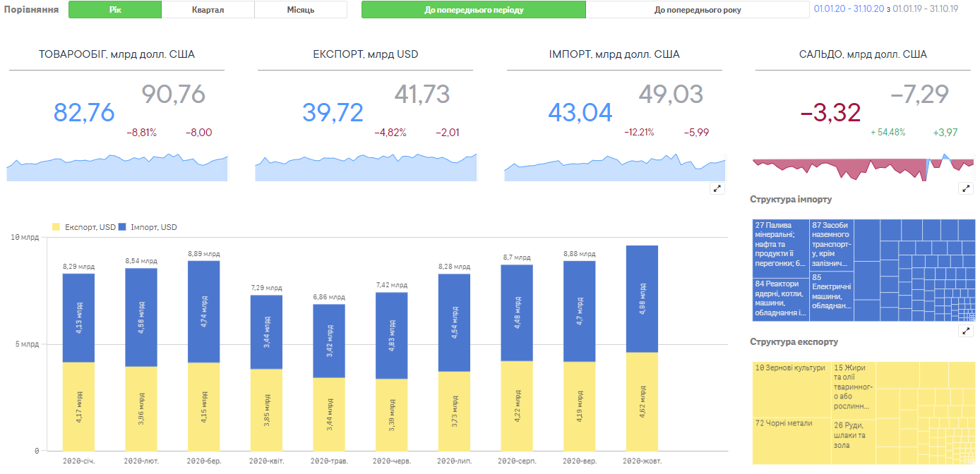The width and height of the screenshot is (980, 474).
Task: Select the import segment of 2020-серп. bar
Action: (517, 313)
